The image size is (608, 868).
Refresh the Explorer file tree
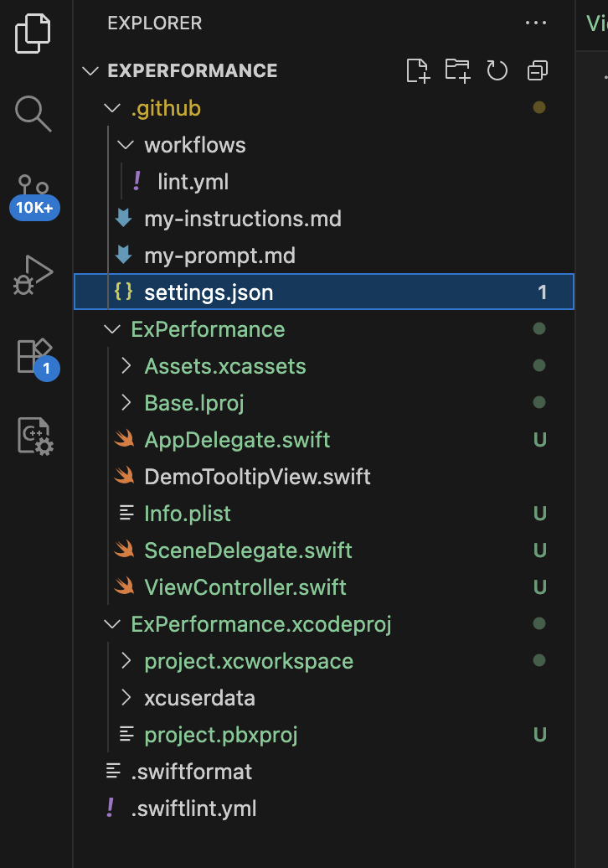(x=497, y=70)
